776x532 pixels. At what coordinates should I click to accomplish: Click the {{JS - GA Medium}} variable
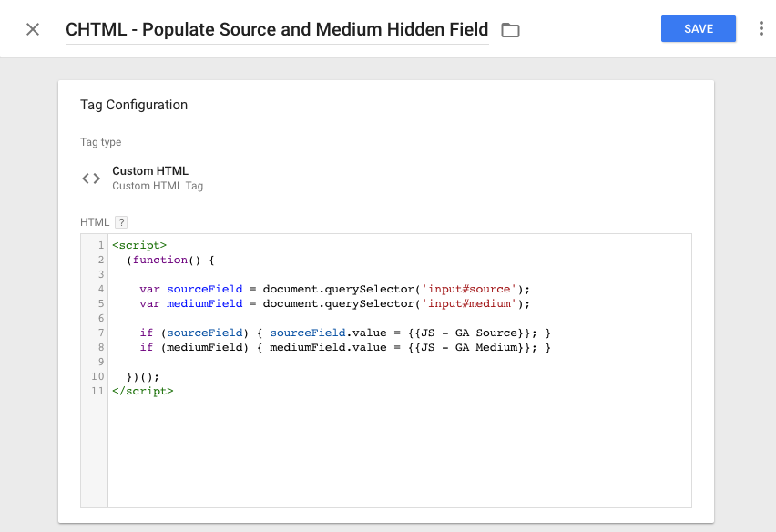pos(469,347)
